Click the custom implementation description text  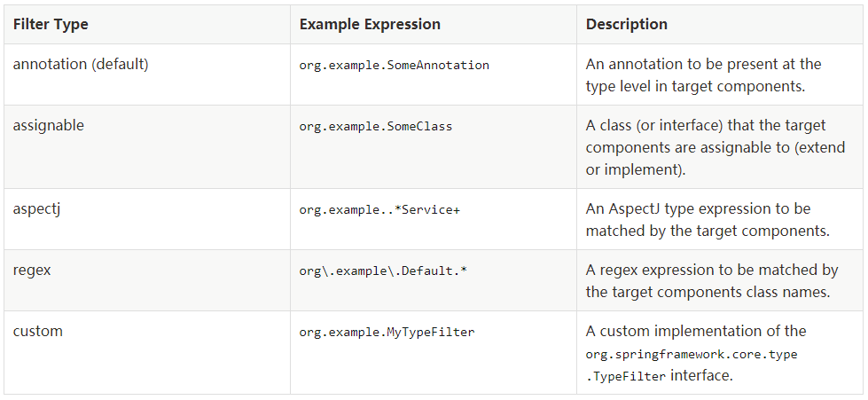pyautogui.click(x=696, y=332)
